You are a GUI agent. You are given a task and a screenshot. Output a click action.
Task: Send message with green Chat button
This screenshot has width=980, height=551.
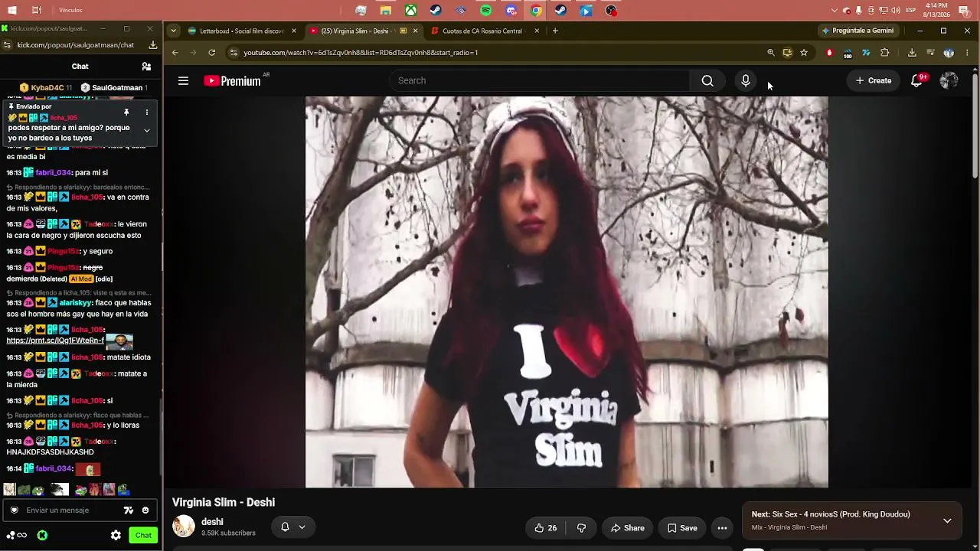[143, 535]
